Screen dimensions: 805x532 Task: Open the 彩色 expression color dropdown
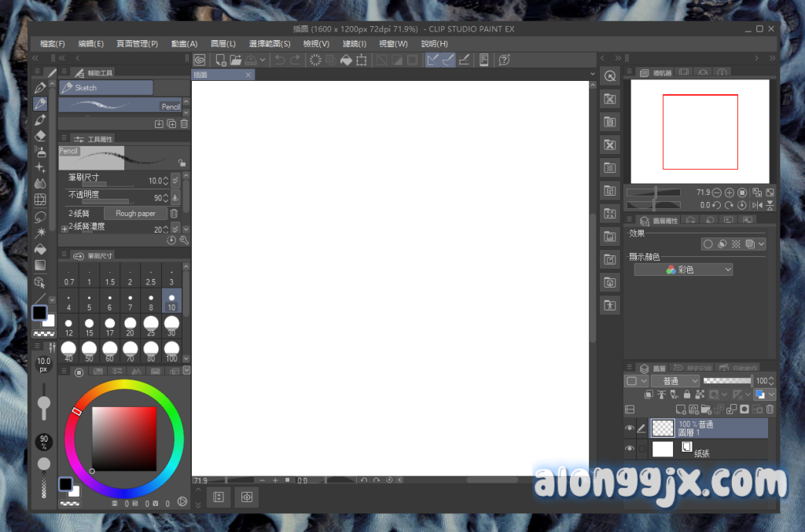pyautogui.click(x=683, y=270)
